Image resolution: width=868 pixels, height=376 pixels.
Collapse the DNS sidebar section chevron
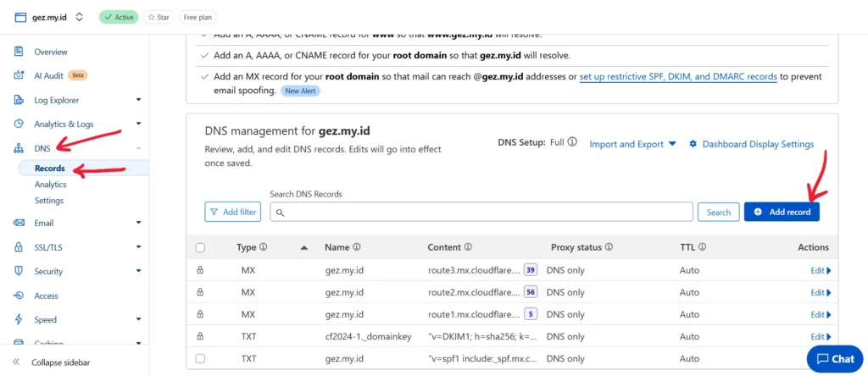[x=138, y=148]
